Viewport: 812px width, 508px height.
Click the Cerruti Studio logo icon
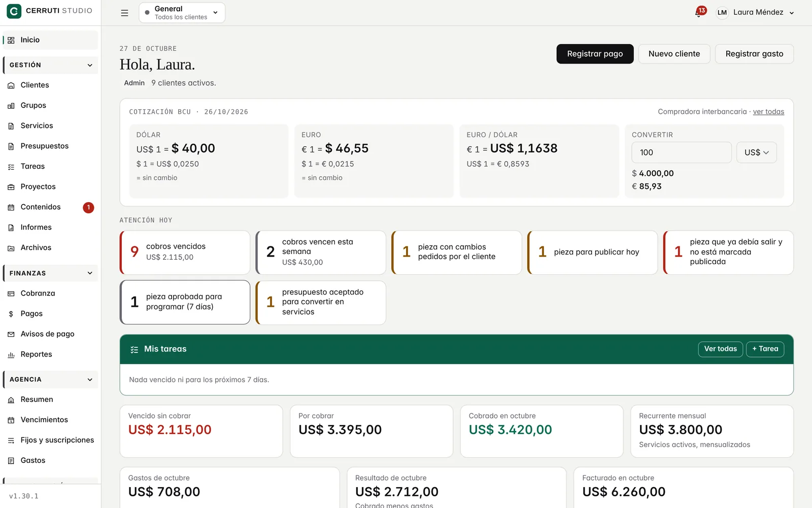coord(14,11)
